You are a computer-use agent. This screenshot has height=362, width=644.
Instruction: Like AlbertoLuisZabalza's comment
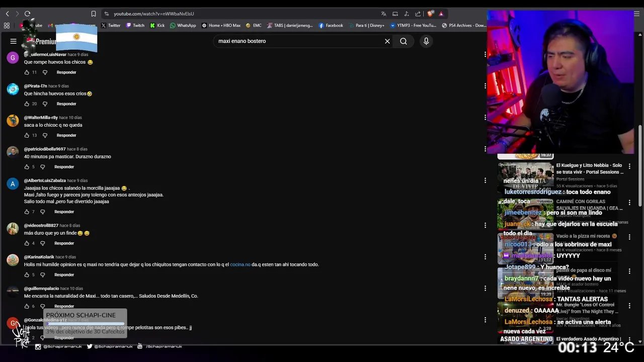point(27,212)
